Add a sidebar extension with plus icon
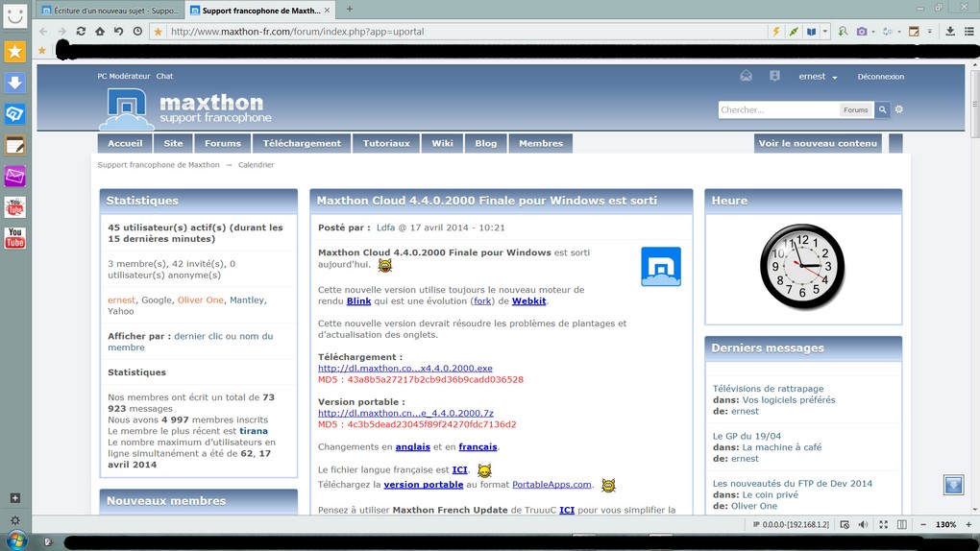 pyautogui.click(x=15, y=498)
